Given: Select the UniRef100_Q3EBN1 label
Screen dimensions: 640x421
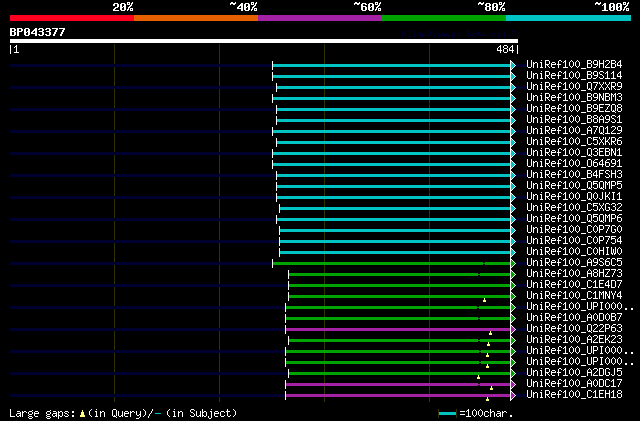Looking at the screenshot, I should 574,153.
